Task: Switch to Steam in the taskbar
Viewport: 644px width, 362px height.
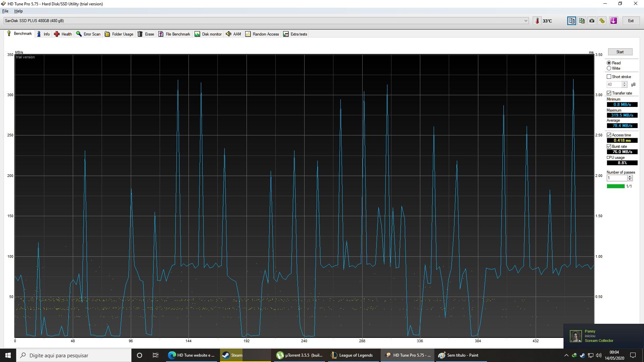Action: click(245, 355)
